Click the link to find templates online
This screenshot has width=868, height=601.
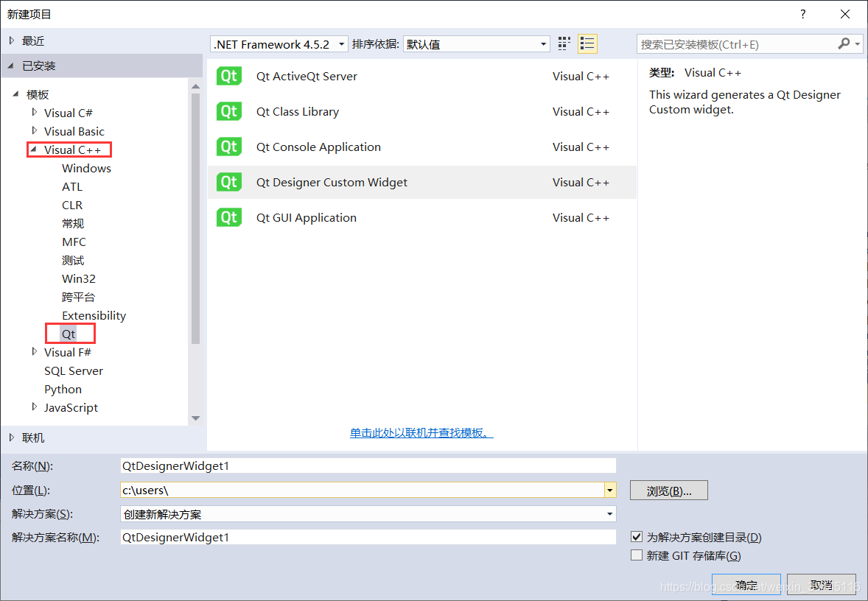tap(421, 433)
